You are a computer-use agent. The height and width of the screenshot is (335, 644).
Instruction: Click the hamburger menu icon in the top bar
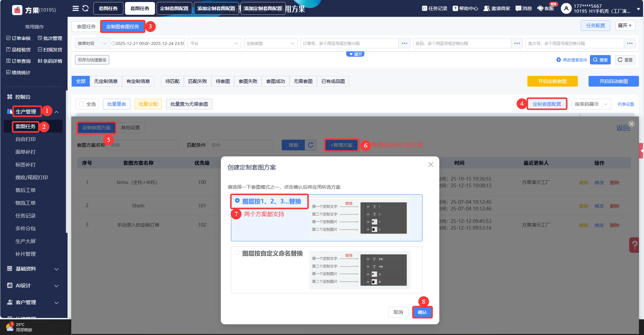click(76, 8)
